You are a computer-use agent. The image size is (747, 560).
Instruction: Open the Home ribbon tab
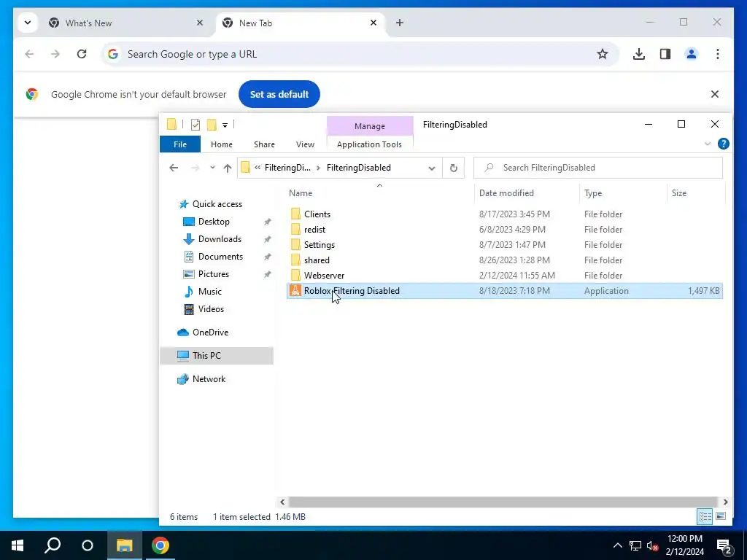[x=222, y=144]
